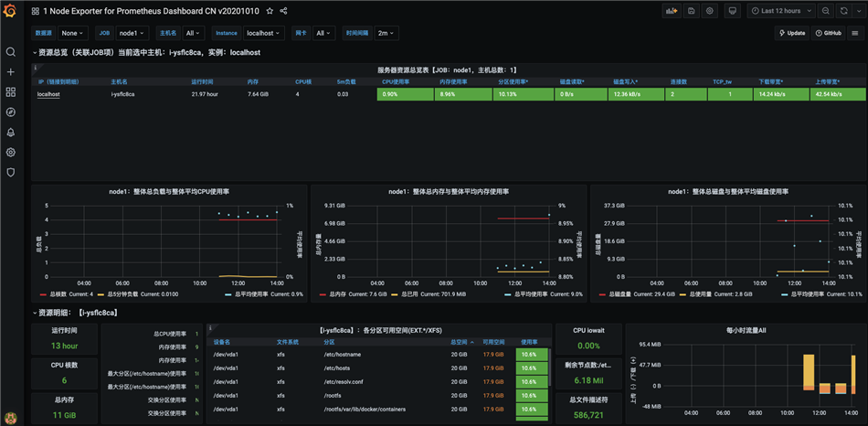Click the Update link button
The width and height of the screenshot is (868, 426).
[791, 33]
